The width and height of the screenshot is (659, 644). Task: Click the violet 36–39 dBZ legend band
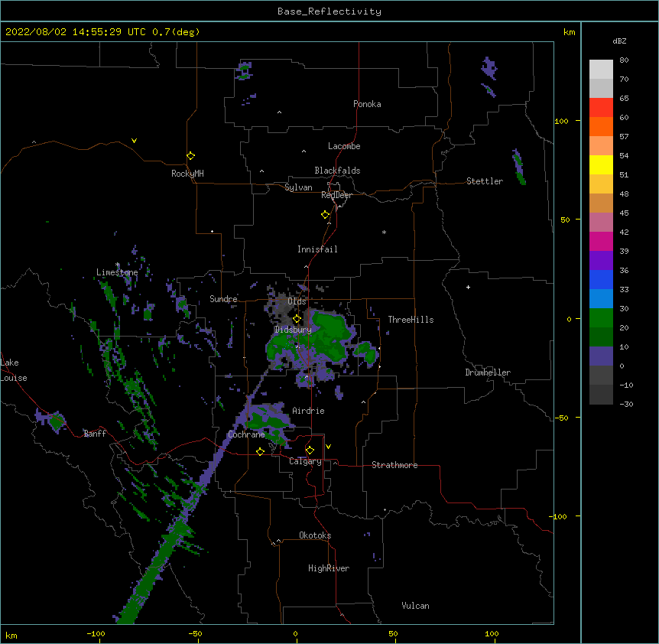click(x=601, y=261)
